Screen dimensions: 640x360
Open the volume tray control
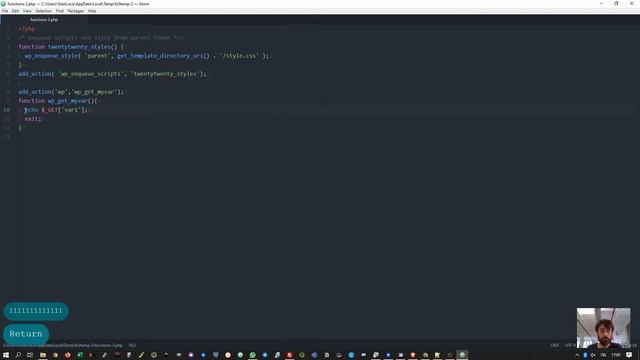(593, 355)
